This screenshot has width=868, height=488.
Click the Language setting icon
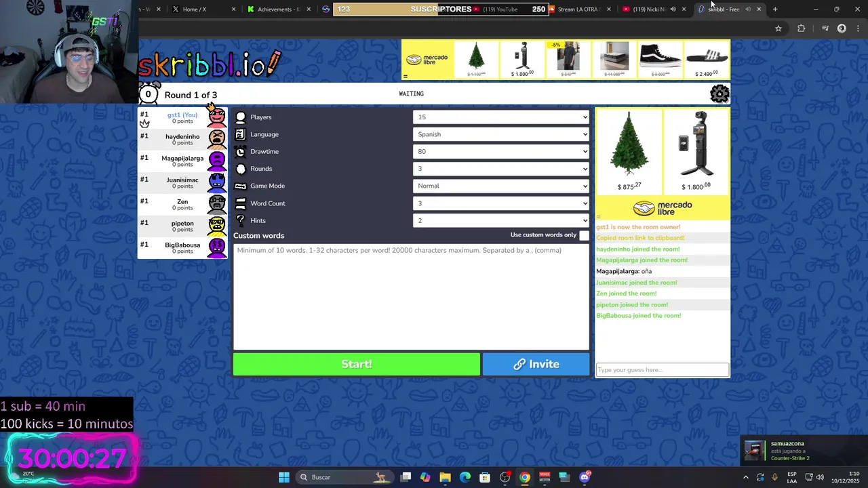(x=240, y=134)
